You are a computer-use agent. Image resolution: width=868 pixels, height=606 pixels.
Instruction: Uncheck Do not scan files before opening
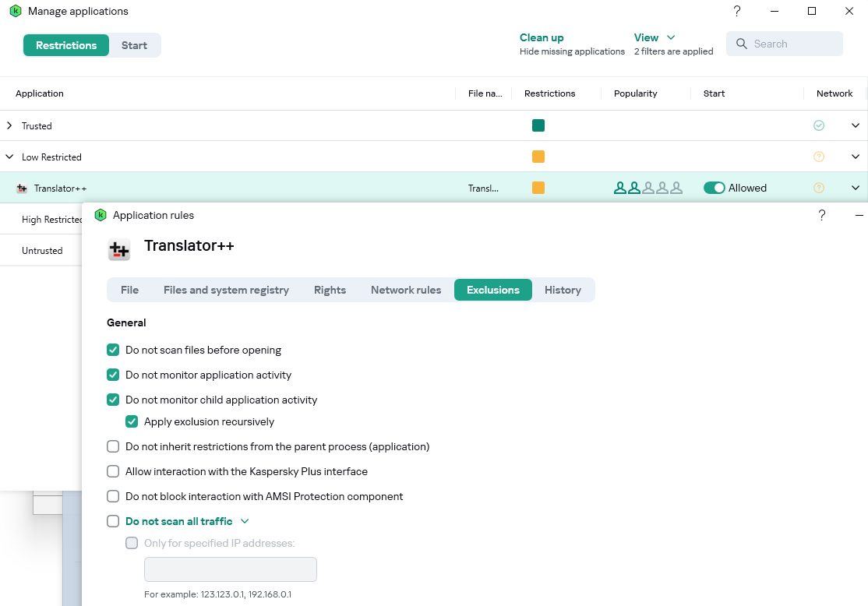113,350
